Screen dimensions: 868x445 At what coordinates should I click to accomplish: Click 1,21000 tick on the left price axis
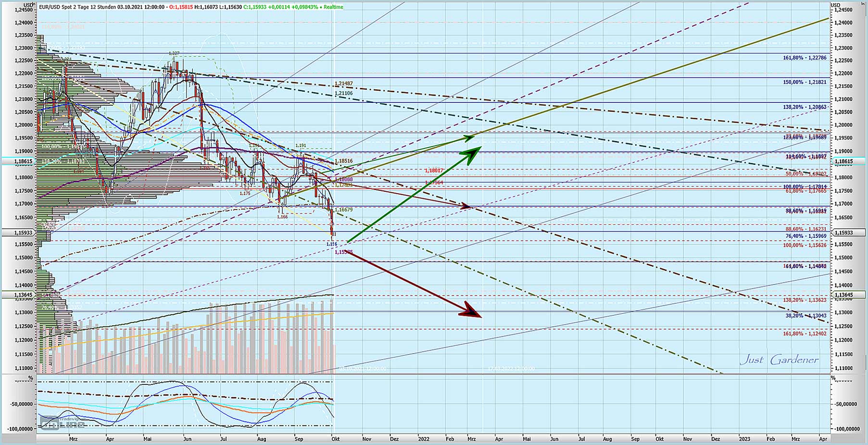pyautogui.click(x=23, y=99)
